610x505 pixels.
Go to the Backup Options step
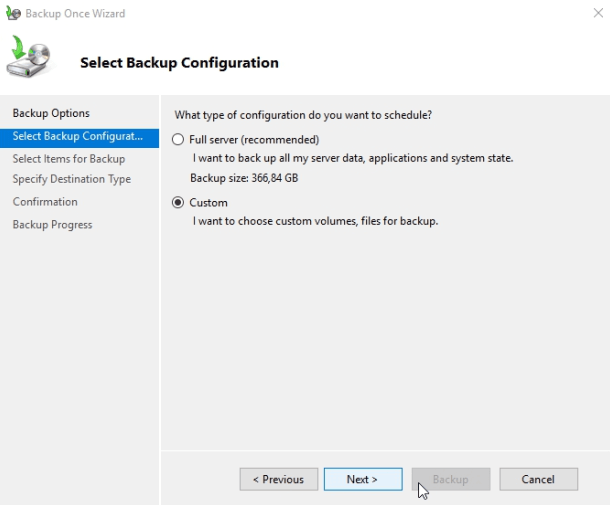tap(51, 113)
